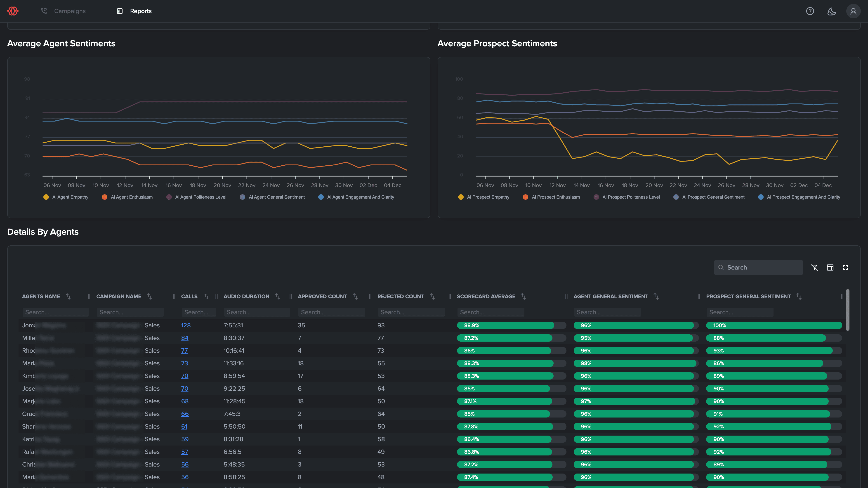Expand table to fullscreen icon
This screenshot has width=868, height=488.
tap(845, 267)
